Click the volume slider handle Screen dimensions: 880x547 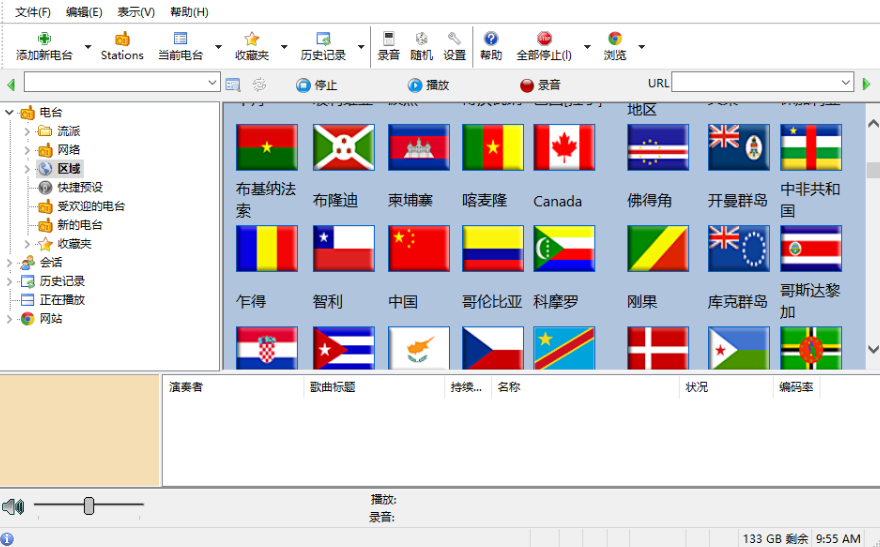pos(89,506)
